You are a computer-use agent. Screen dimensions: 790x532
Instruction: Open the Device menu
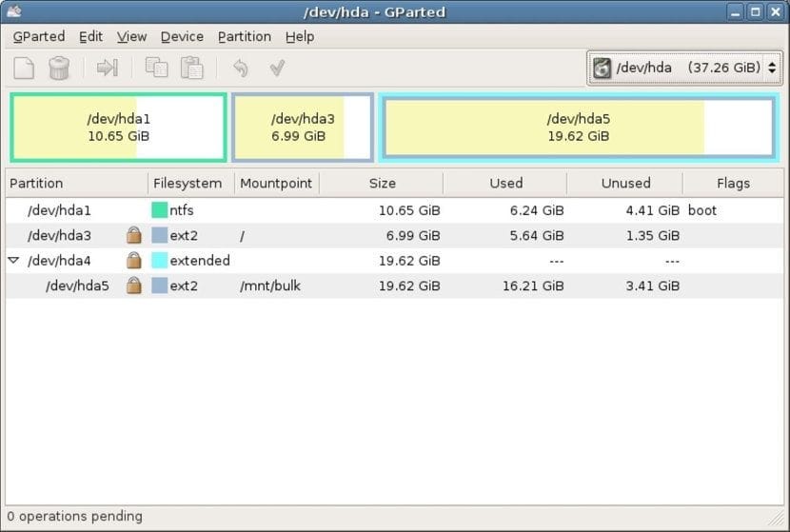(x=182, y=37)
